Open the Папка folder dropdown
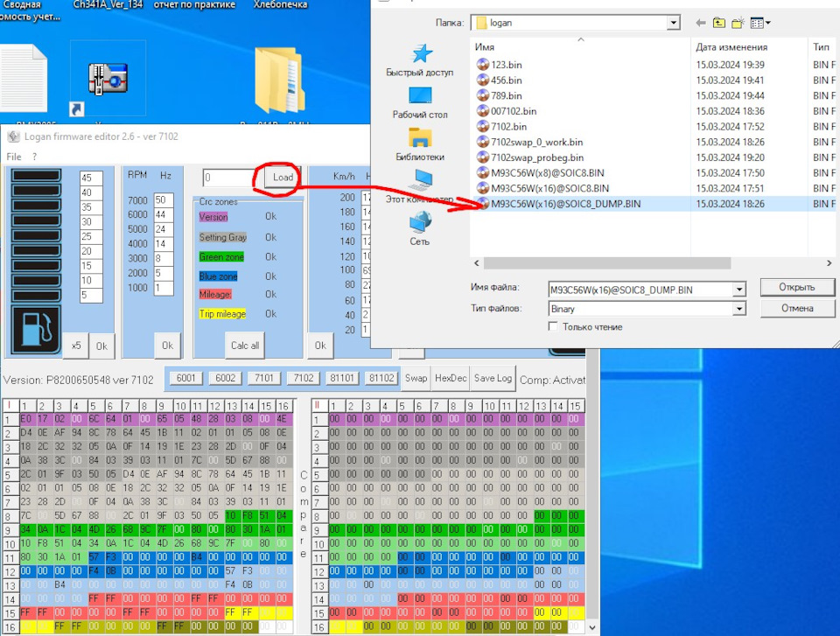 pos(674,23)
